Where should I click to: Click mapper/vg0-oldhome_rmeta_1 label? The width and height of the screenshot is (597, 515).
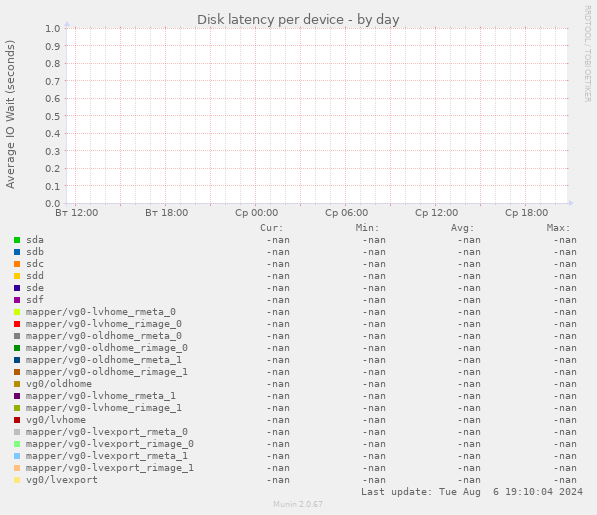click(104, 360)
